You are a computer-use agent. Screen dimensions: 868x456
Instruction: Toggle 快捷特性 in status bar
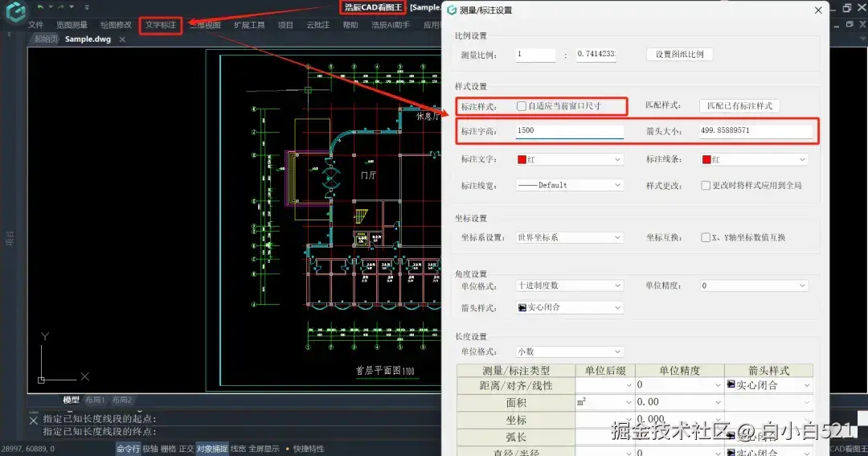coord(309,449)
